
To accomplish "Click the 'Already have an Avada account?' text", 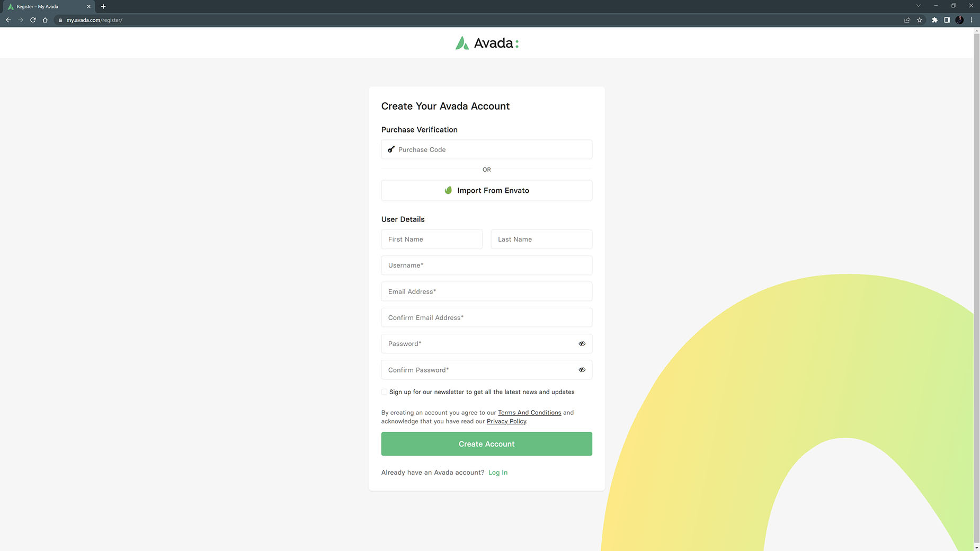I will pos(433,473).
